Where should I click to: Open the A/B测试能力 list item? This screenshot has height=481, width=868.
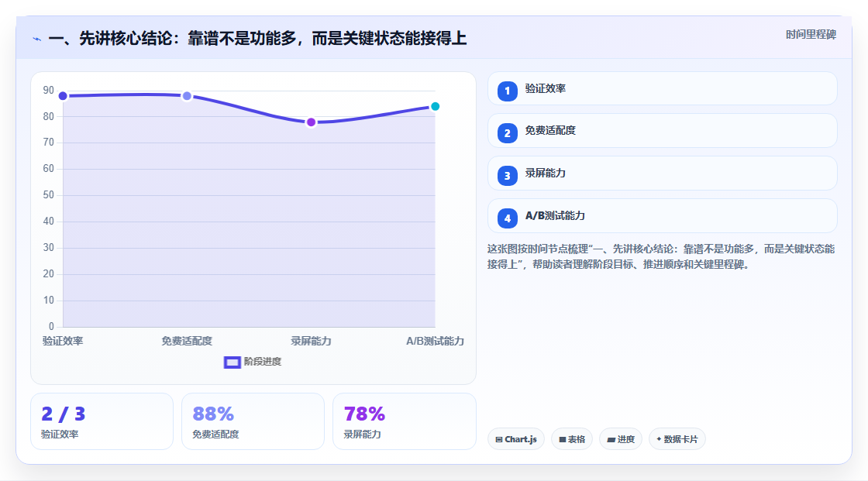click(x=662, y=216)
